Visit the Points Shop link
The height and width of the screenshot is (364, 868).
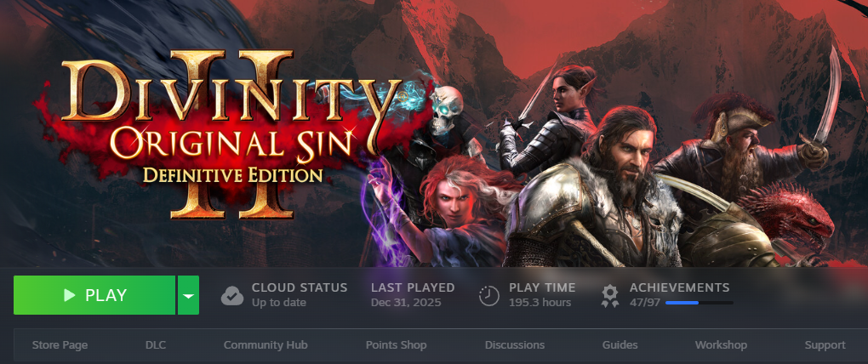coord(396,345)
